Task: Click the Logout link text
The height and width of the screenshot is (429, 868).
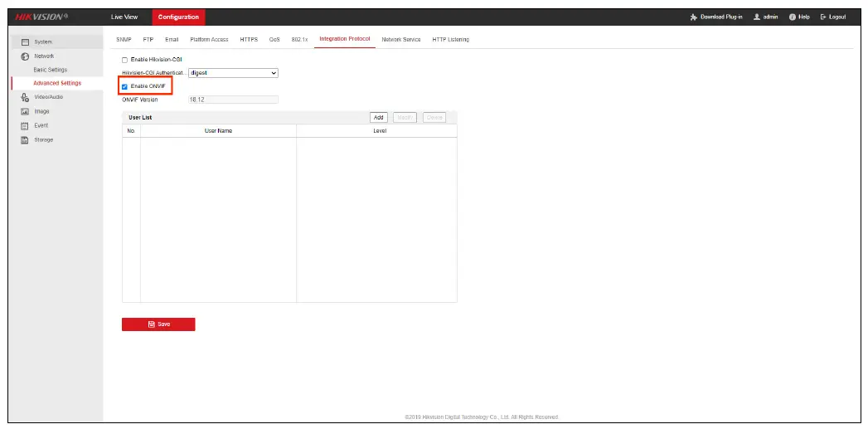Action: pos(837,17)
